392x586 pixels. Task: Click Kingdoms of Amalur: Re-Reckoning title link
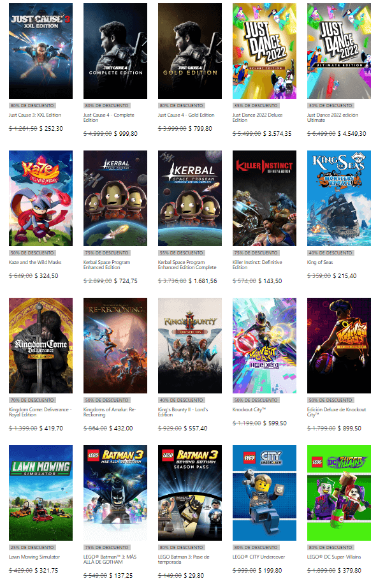coord(109,412)
